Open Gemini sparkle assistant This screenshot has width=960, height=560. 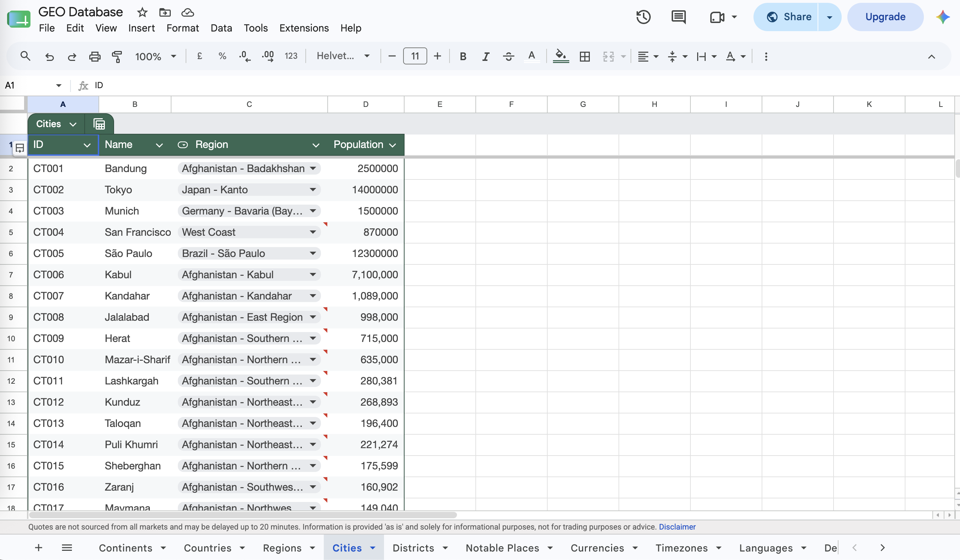[943, 17]
